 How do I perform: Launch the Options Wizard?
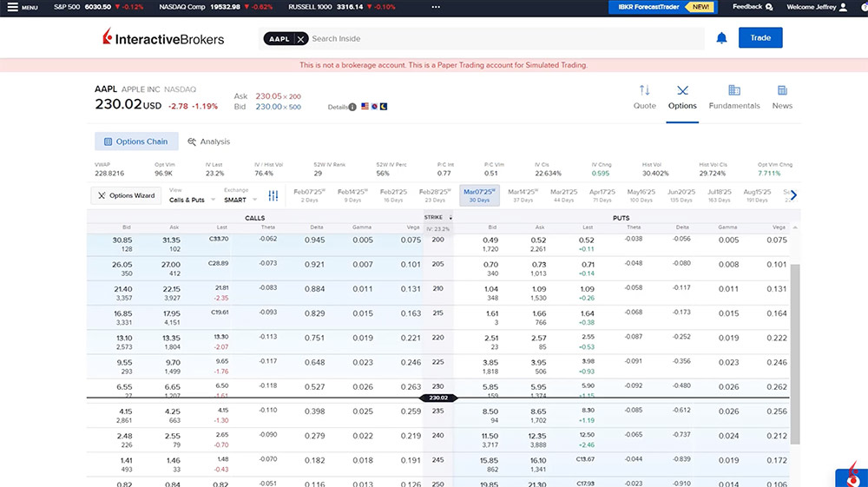(x=126, y=195)
